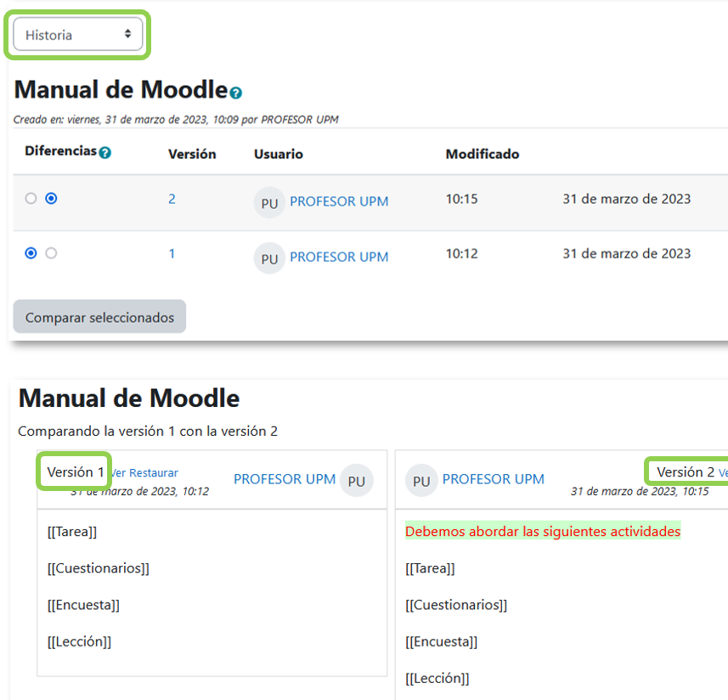The width and height of the screenshot is (728, 700).
Task: Select right radio button in version 1 row
Action: click(x=51, y=253)
